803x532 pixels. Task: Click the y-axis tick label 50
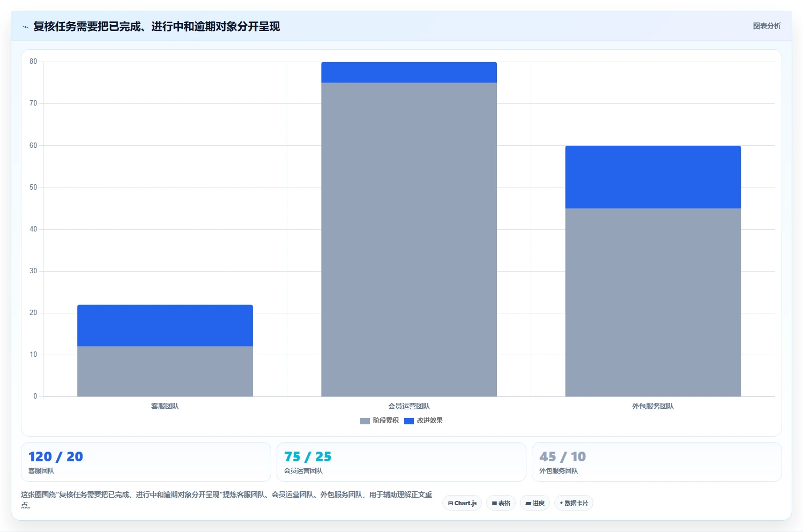click(x=33, y=187)
